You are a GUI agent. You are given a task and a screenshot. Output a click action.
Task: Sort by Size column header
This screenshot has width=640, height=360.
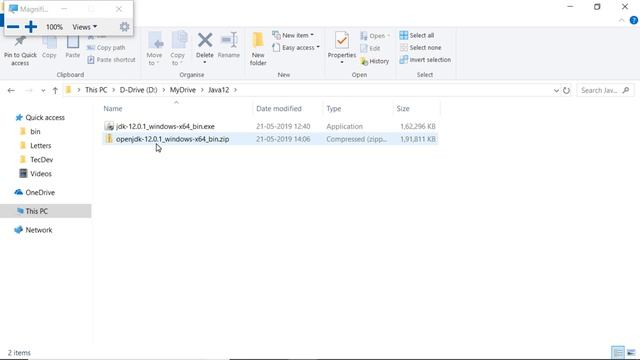click(x=403, y=109)
